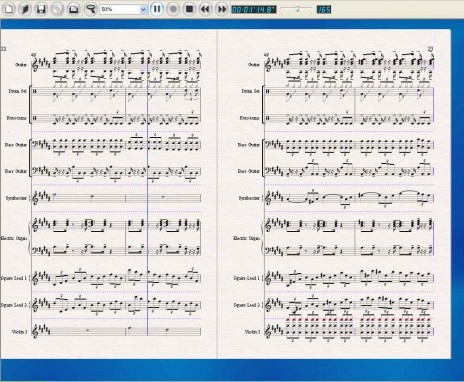Click the Synthesizer staff label on page 22
Screen dimensions: 464x382
click(x=16, y=198)
